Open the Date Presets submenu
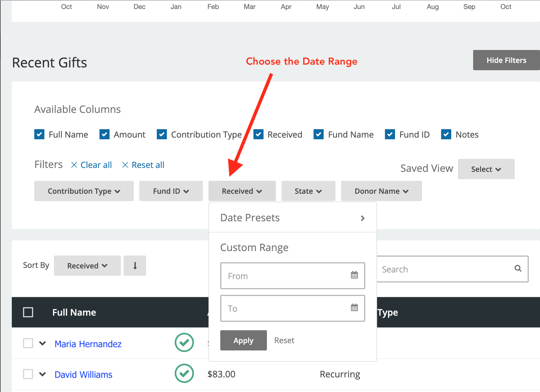 (292, 218)
